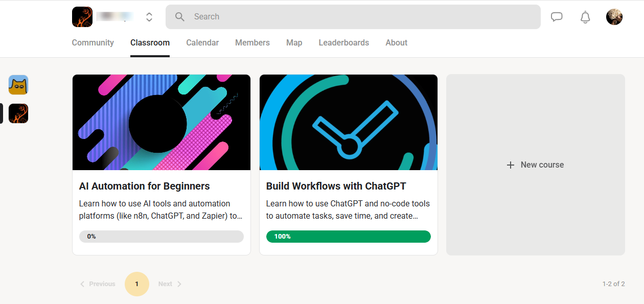Click the community logo in header

point(82,17)
